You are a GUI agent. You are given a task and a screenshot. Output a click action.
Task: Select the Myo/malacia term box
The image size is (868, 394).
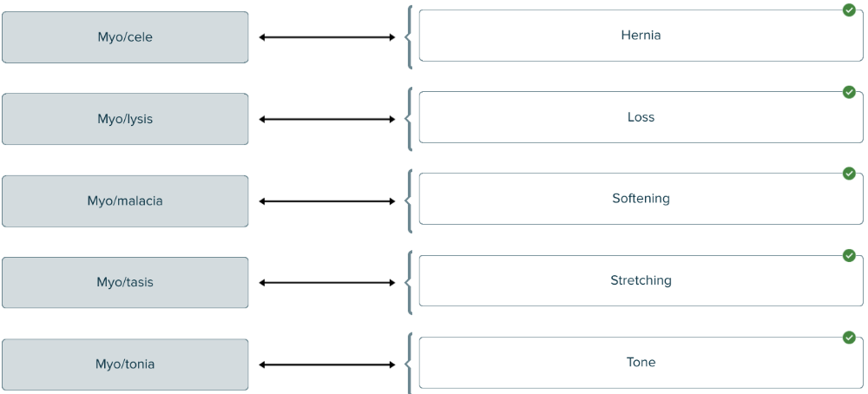coord(125,201)
